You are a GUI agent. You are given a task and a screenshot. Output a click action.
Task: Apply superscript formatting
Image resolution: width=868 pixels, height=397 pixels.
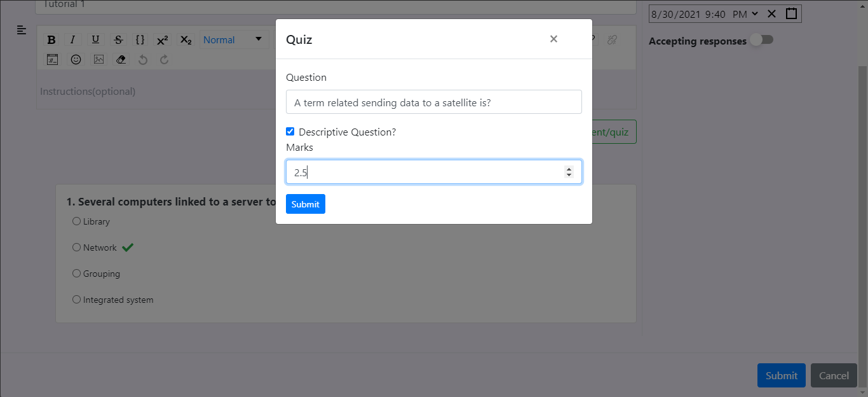163,39
